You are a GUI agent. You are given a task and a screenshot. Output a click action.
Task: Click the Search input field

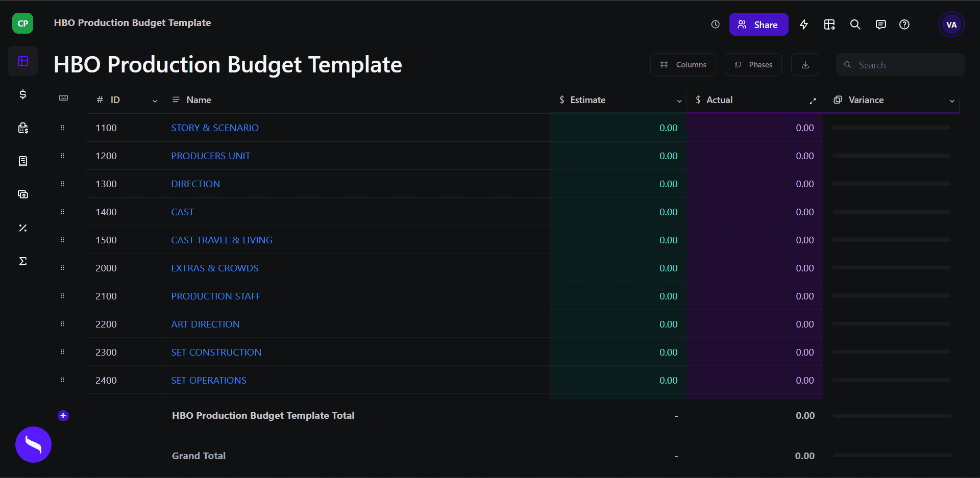(x=903, y=64)
